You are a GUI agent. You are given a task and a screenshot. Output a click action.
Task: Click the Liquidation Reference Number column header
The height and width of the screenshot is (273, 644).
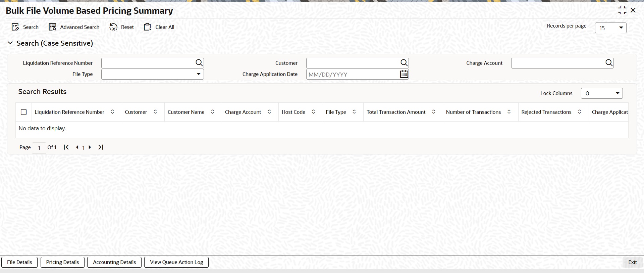pos(69,112)
